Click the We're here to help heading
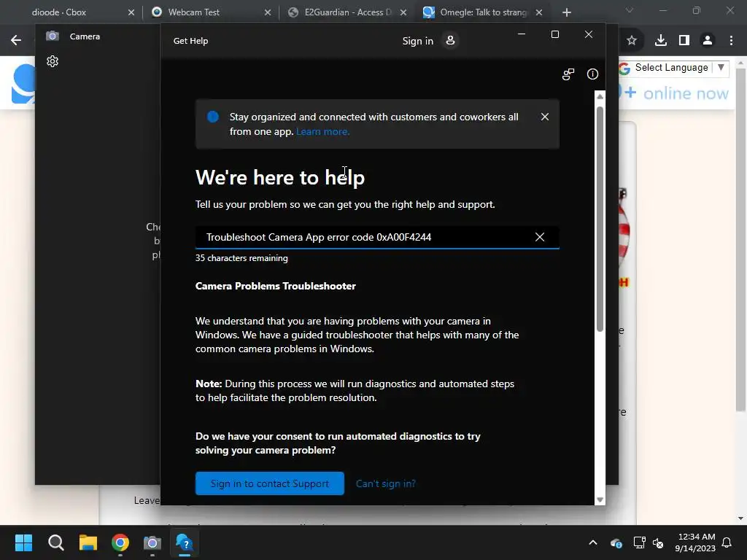 tap(280, 178)
